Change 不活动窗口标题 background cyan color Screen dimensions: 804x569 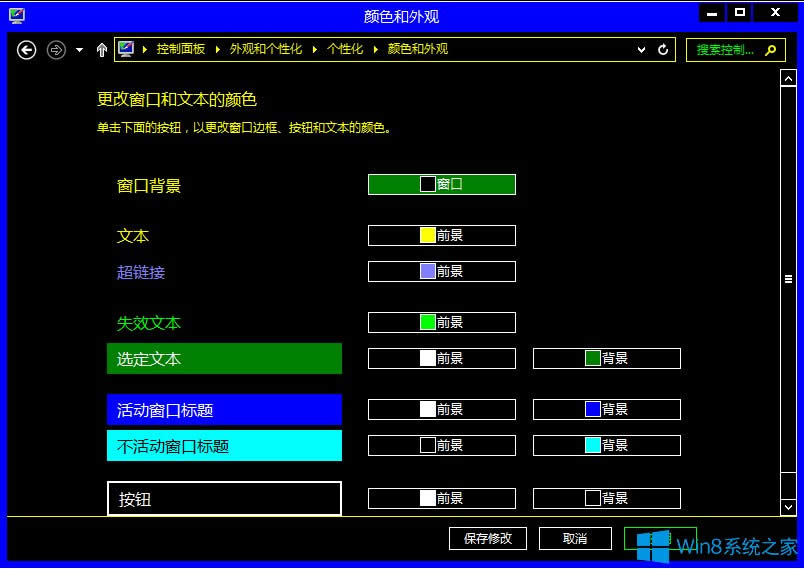[x=606, y=445]
